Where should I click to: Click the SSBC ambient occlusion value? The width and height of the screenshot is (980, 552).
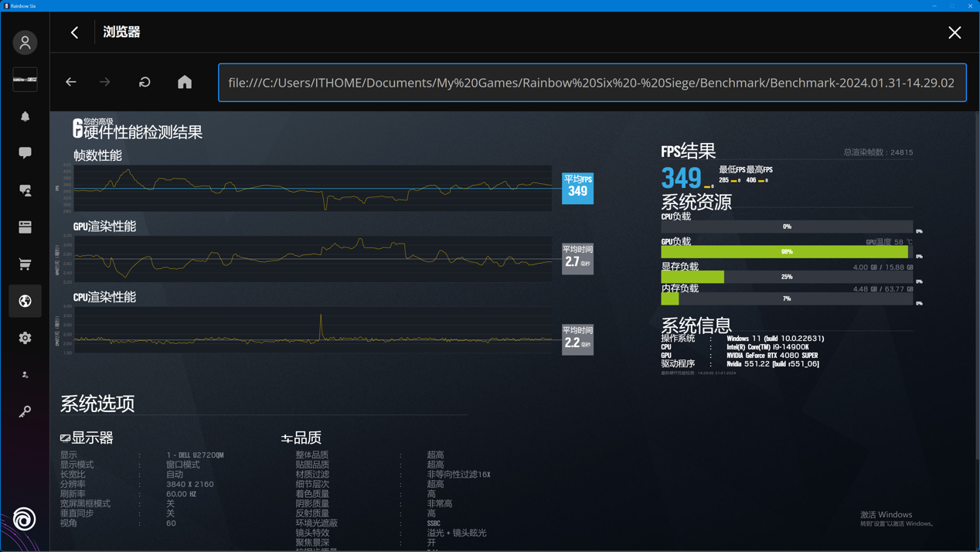tap(434, 523)
